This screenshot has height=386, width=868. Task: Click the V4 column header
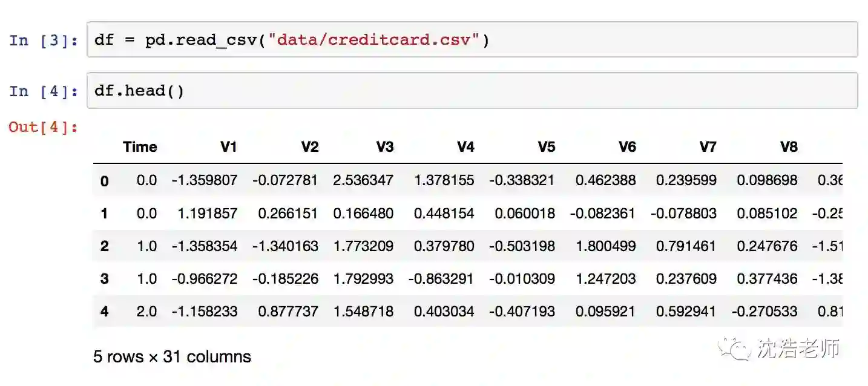pos(465,147)
